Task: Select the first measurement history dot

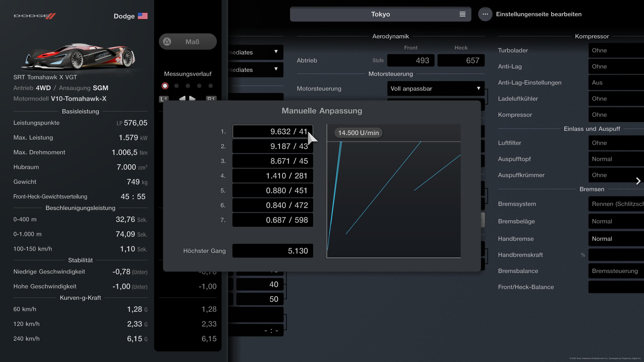Action: 165,86
